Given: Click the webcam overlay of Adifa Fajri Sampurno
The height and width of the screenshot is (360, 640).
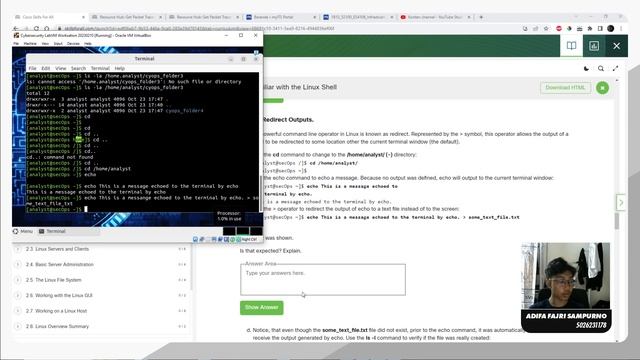Looking at the screenshot, I should pyautogui.click(x=566, y=276).
